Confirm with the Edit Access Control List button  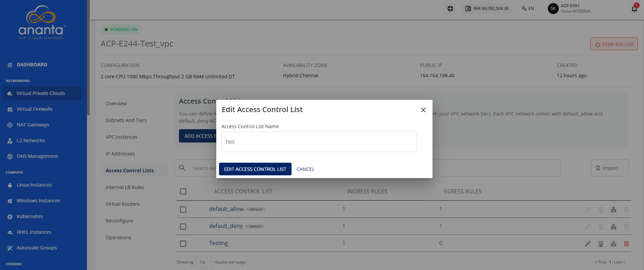point(255,169)
